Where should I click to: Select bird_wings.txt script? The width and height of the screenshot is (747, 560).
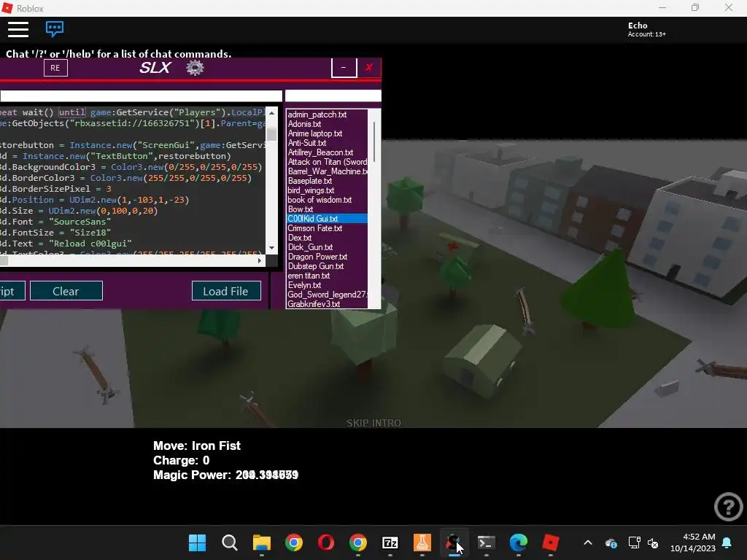(x=327, y=190)
